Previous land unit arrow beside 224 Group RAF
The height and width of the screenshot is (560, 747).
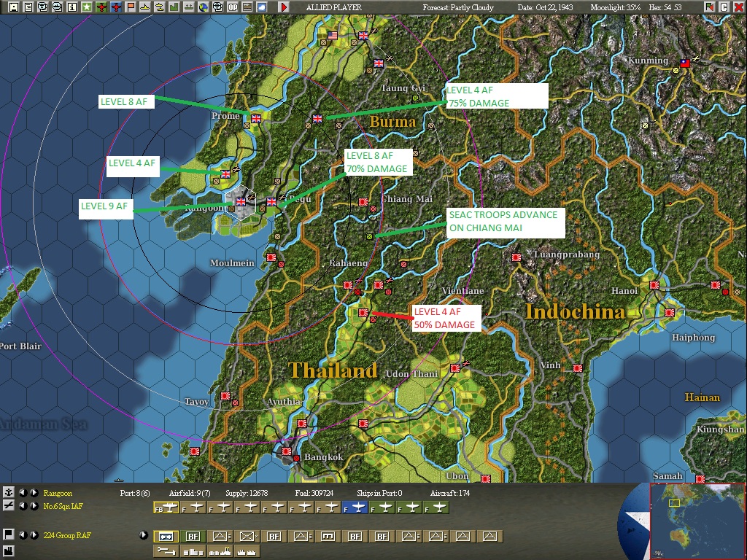point(23,534)
